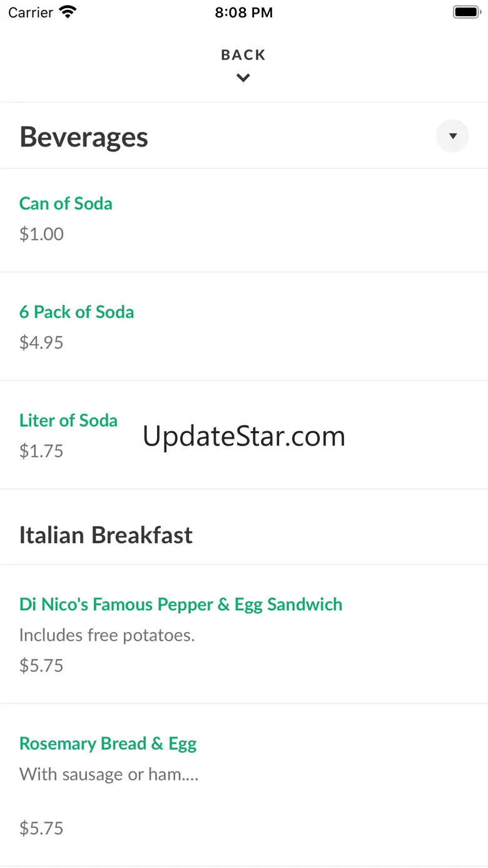Viewport: 488px width, 868px height.
Task: Open Di Nico's Famous Pepper & Egg Sandwich
Action: (181, 604)
